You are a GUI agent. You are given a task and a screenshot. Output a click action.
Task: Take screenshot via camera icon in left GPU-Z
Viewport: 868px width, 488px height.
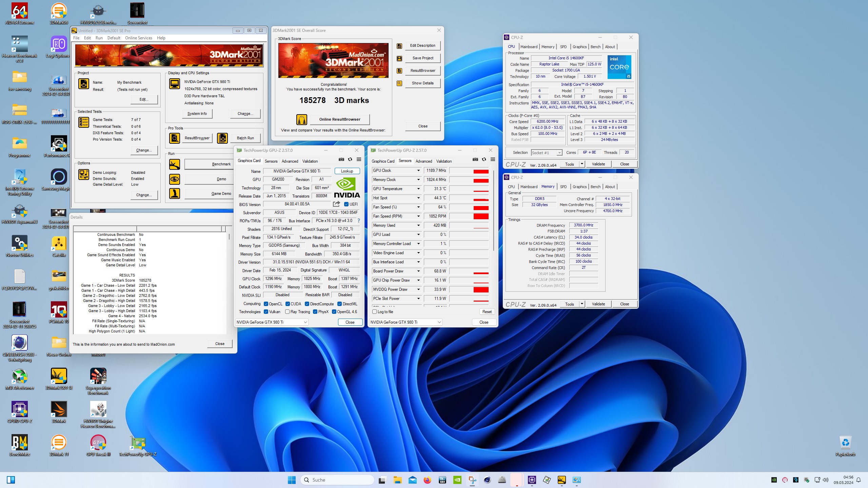click(341, 159)
